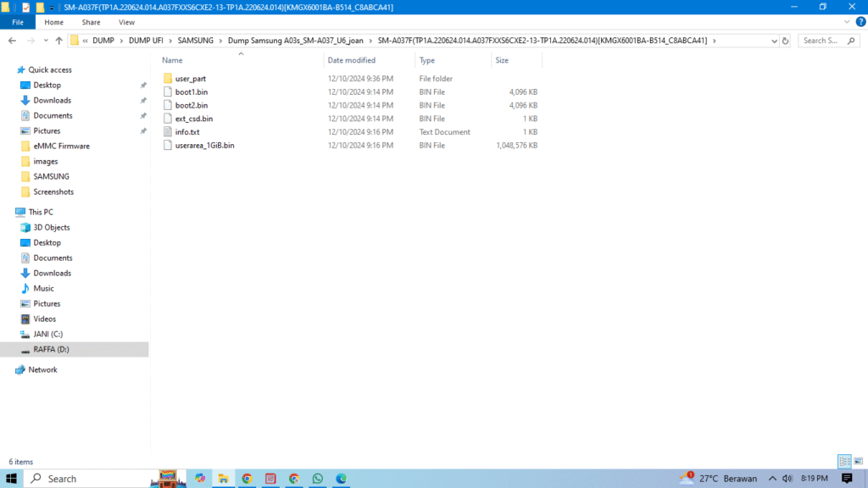
Task: Select the user_part folder icon
Action: click(x=167, y=79)
